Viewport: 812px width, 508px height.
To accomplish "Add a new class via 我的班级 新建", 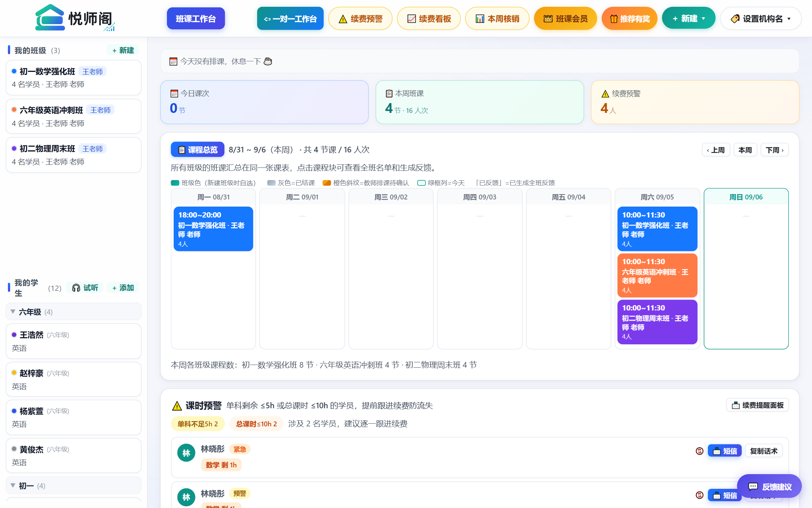I will 123,50.
